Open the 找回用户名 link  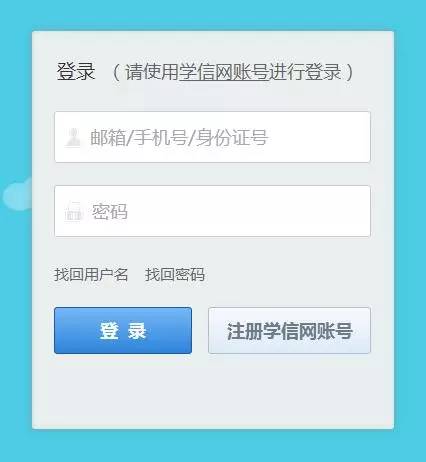(91, 275)
